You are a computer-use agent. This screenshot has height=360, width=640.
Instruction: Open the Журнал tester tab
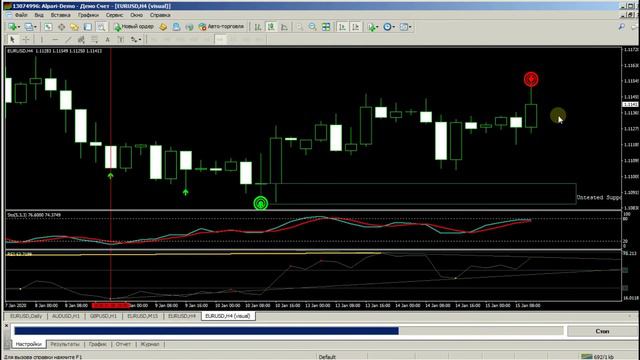(x=150, y=344)
